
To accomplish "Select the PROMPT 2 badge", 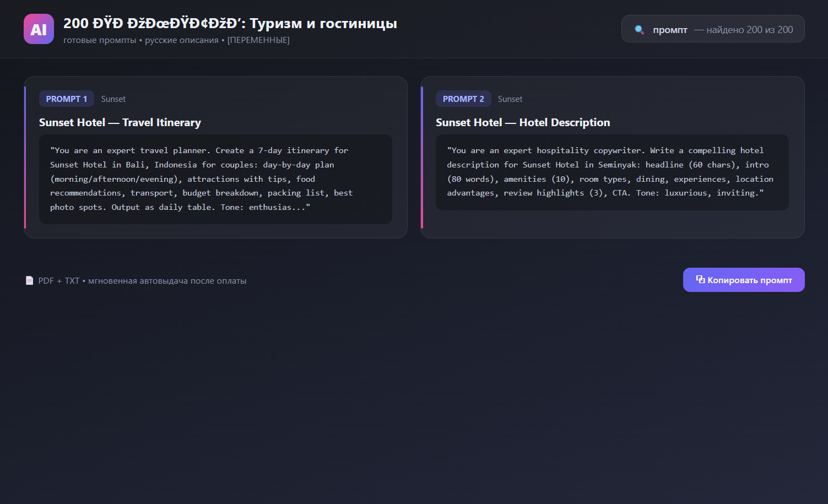I will click(x=463, y=99).
